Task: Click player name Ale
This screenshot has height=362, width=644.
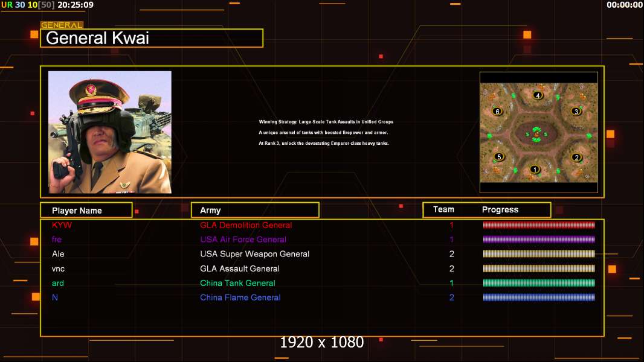Action: (x=59, y=254)
